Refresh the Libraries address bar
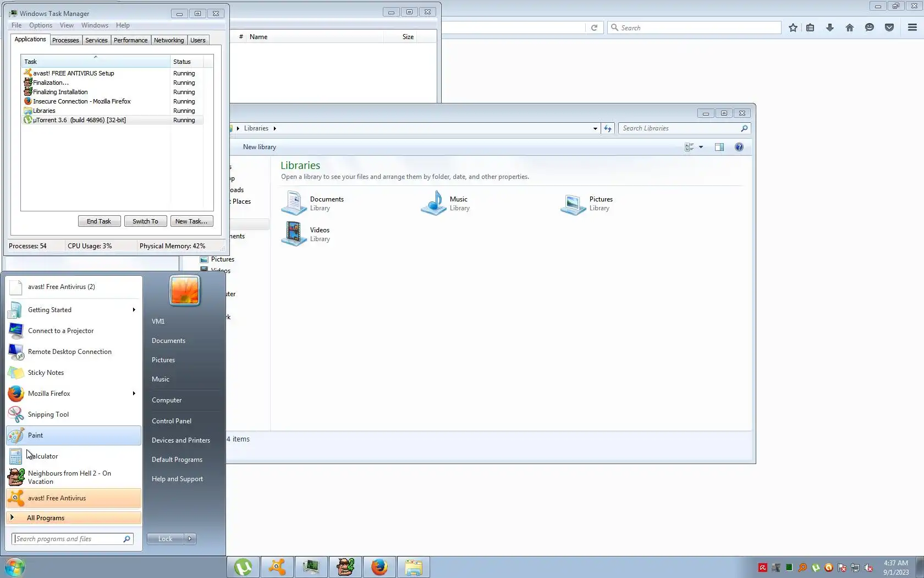The width and height of the screenshot is (924, 578). (608, 128)
